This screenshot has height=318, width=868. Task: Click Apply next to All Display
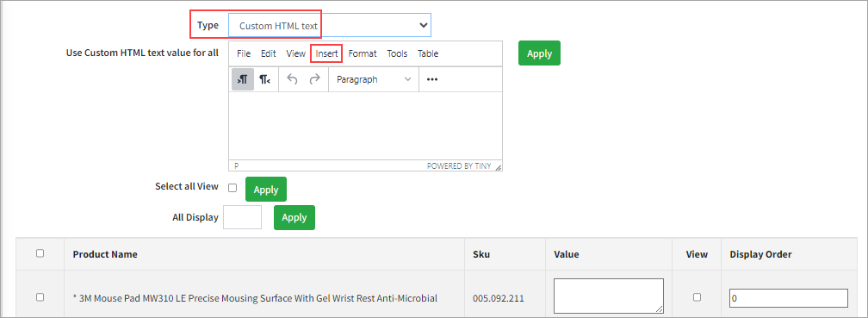pos(294,217)
